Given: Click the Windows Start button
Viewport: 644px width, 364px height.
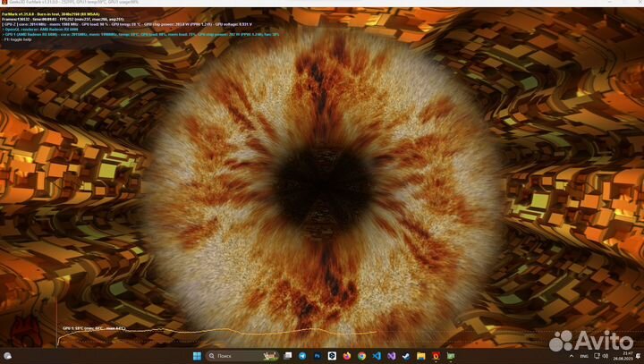Looking at the screenshot, I should point(197,356).
